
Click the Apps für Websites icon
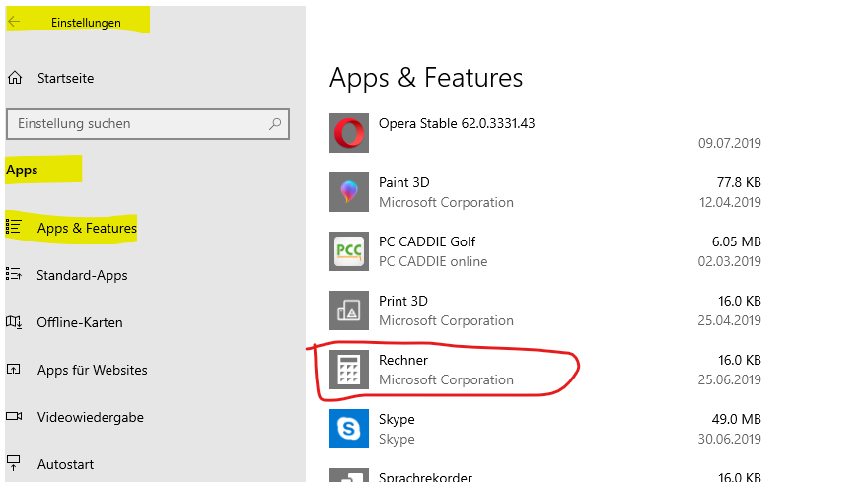(x=13, y=369)
